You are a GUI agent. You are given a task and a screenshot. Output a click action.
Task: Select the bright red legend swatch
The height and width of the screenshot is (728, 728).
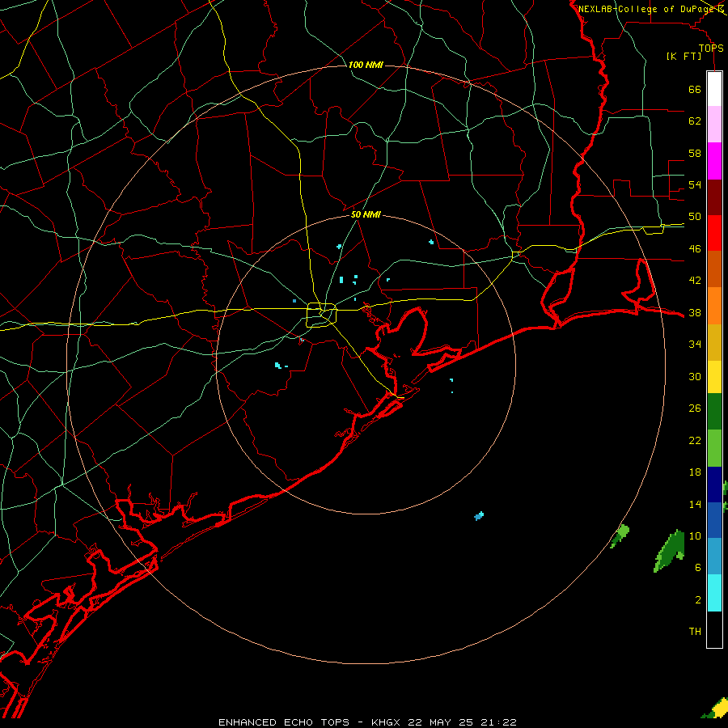click(714, 233)
